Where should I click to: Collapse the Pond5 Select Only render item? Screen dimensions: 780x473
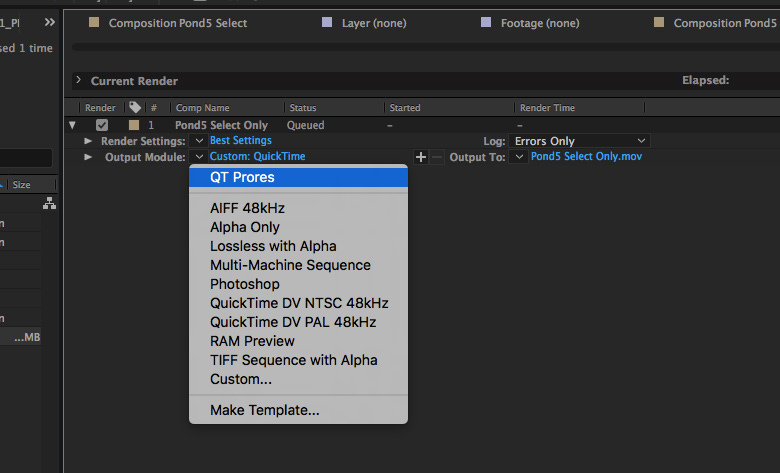click(x=72, y=125)
